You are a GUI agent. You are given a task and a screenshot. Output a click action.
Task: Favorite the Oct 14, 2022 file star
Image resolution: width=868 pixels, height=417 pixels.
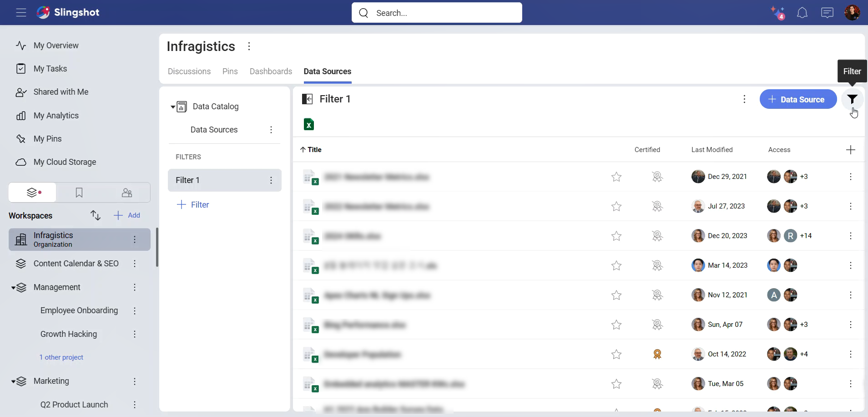click(616, 354)
